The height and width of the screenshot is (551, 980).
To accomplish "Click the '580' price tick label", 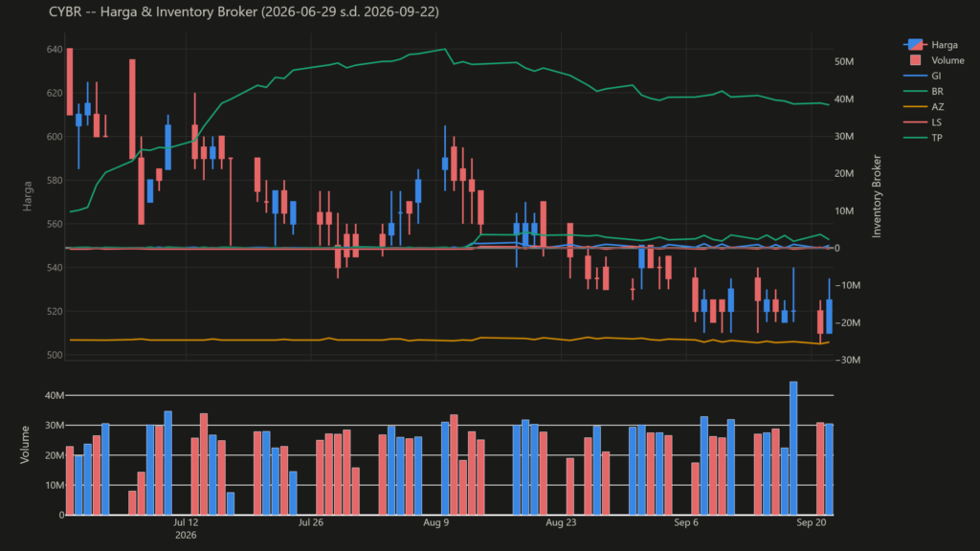I will [55, 181].
